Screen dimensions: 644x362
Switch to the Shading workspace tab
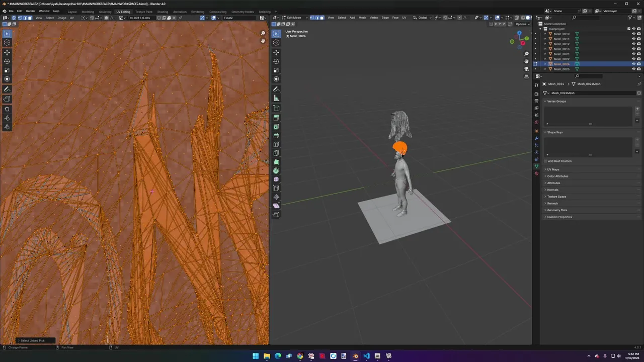tap(163, 12)
